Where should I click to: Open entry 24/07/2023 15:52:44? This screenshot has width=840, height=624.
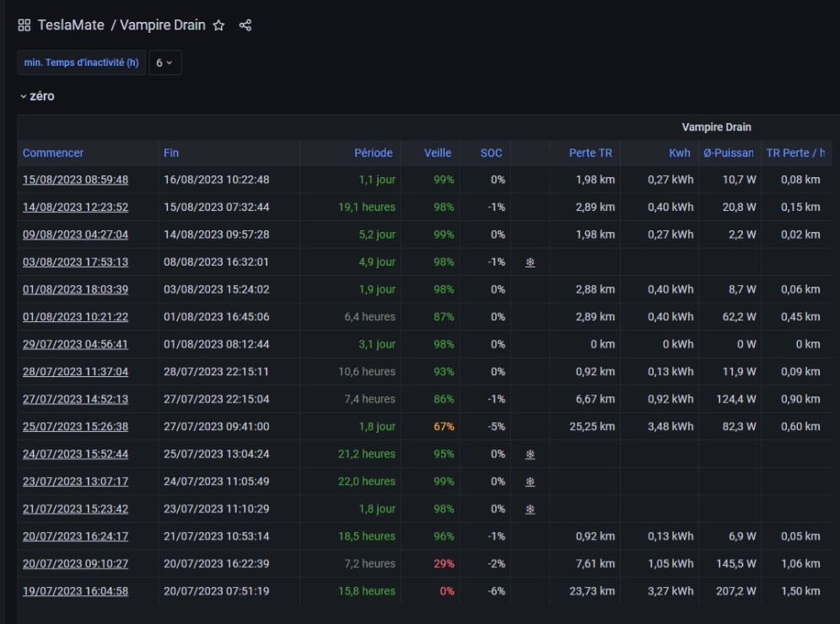coord(76,455)
